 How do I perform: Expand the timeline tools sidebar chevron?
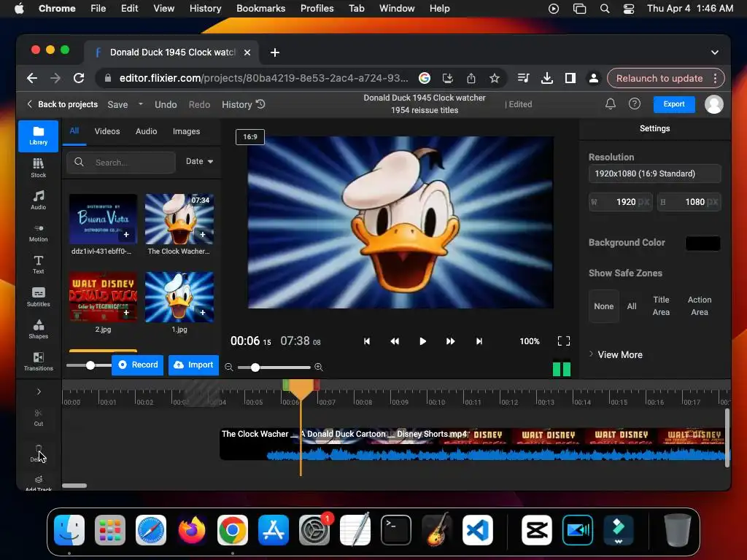coord(39,392)
